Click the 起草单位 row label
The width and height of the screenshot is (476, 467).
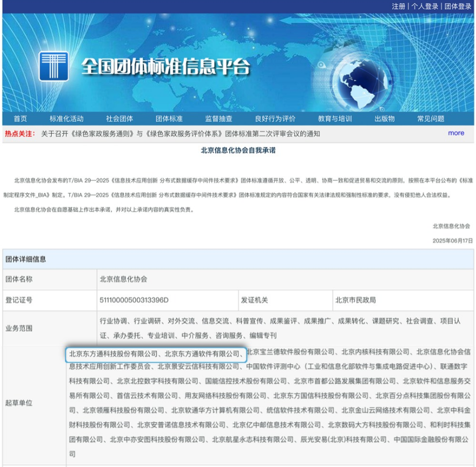(x=19, y=403)
